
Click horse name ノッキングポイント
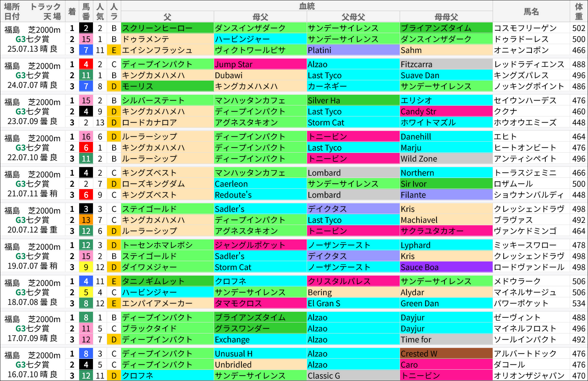[529, 86]
